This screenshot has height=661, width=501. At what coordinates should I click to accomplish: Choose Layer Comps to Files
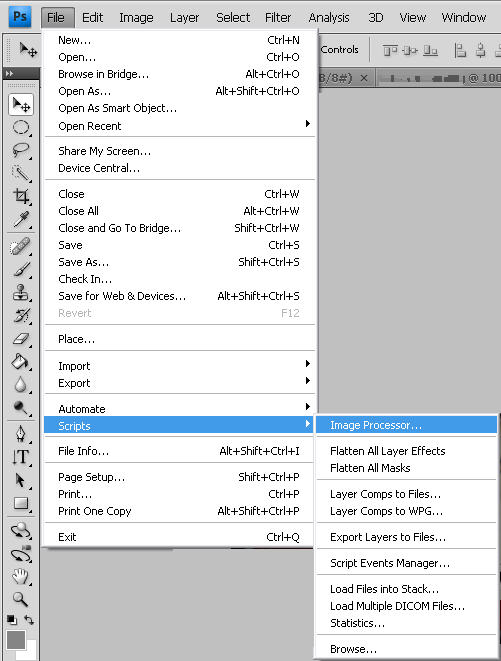point(407,494)
